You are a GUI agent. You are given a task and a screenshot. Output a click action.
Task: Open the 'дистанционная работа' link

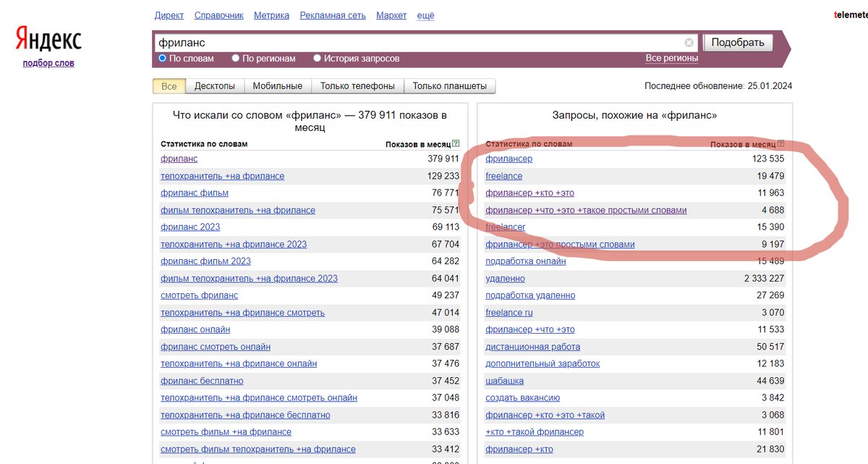click(532, 347)
